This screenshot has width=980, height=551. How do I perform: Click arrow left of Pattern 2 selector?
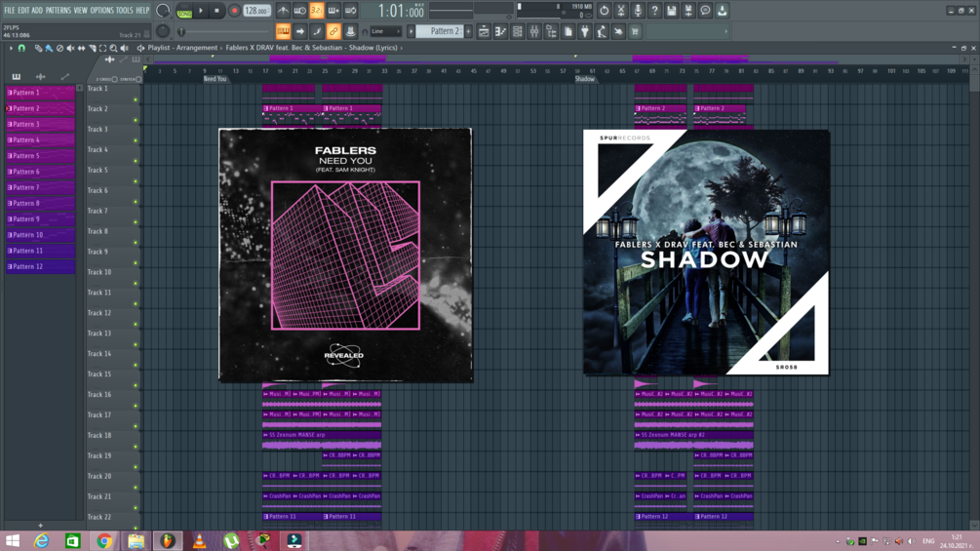(x=411, y=31)
